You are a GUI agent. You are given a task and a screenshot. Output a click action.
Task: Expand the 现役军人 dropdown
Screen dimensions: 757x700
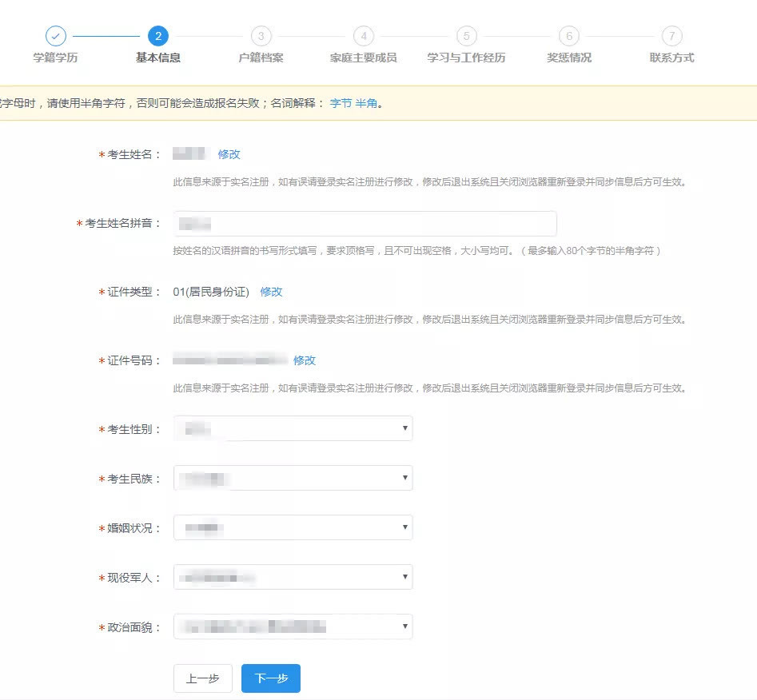click(293, 577)
